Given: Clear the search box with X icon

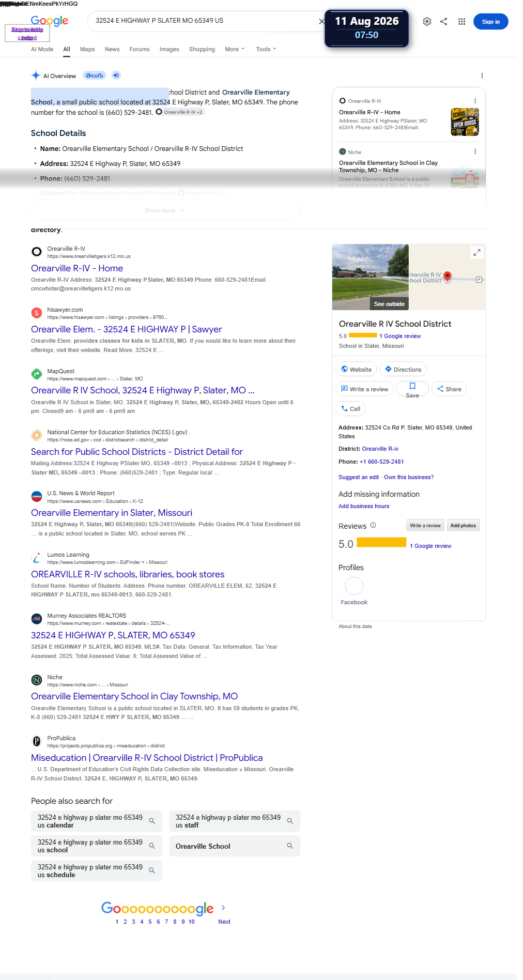Looking at the screenshot, I should click(x=322, y=21).
